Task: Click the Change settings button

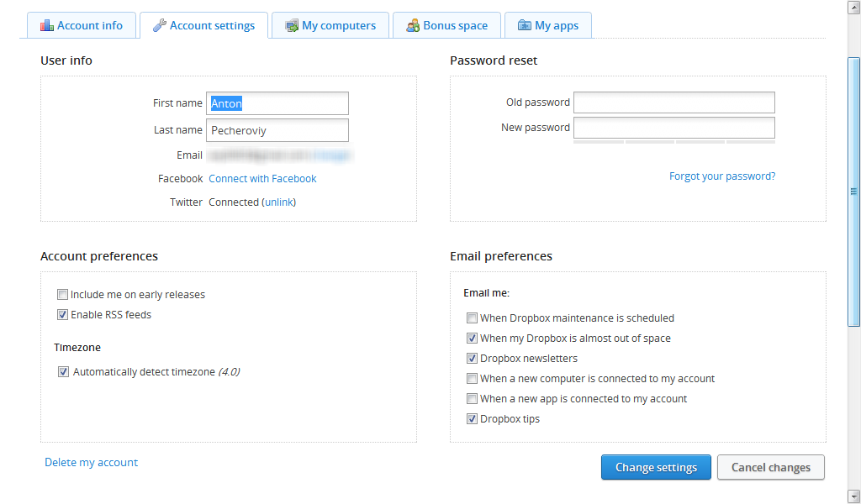Action: [x=656, y=467]
